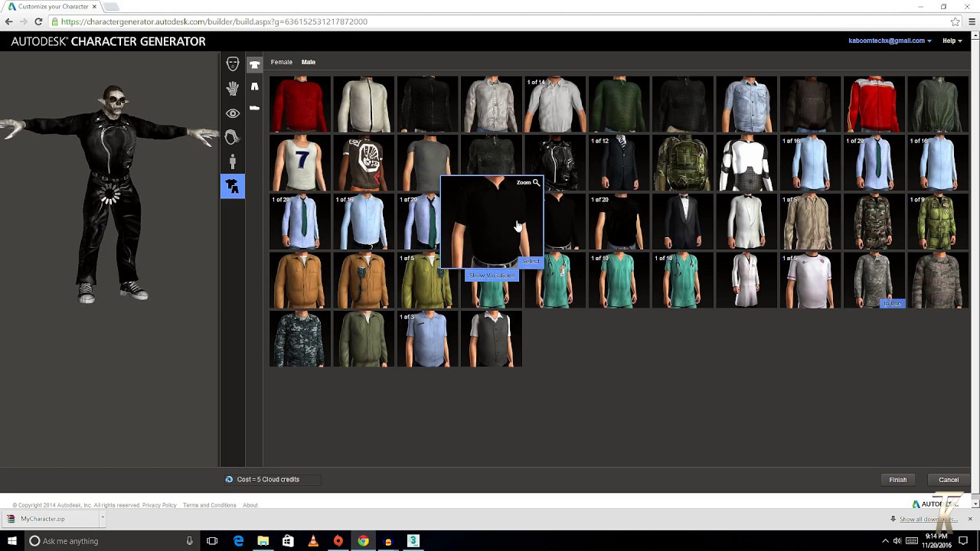Pick the black vest over white shirt thumbnail
This screenshot has width=980, height=551.
point(492,339)
